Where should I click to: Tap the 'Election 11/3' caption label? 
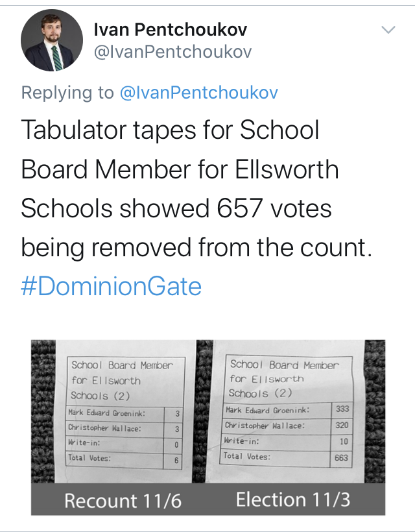[x=293, y=500]
